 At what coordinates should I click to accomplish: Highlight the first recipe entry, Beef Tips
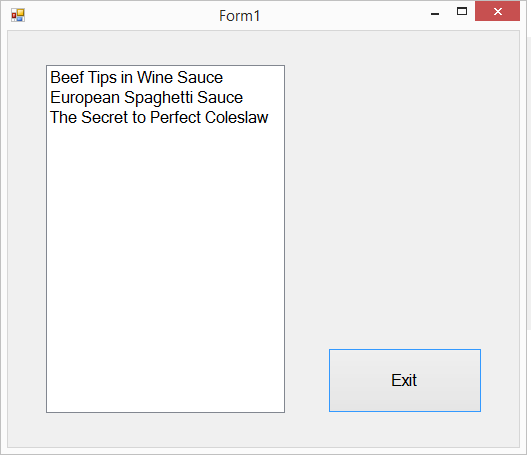tap(165, 77)
